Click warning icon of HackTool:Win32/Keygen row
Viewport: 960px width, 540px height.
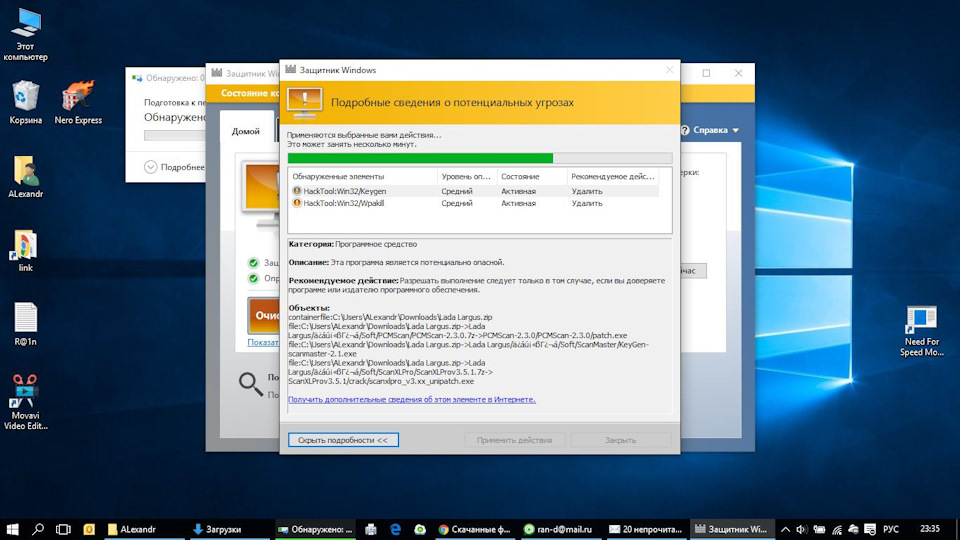point(296,191)
